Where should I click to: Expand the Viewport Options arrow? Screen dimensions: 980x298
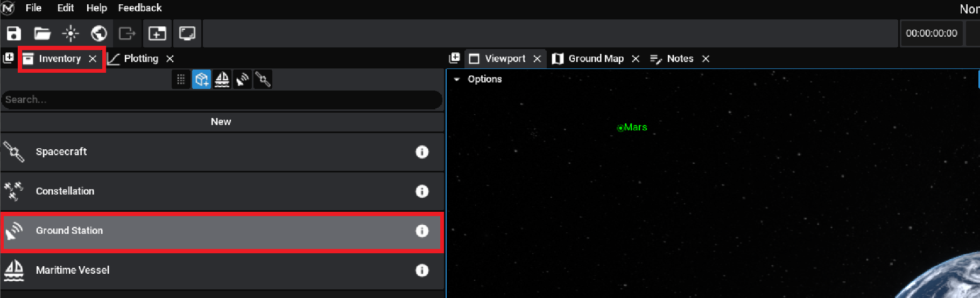pyautogui.click(x=457, y=79)
